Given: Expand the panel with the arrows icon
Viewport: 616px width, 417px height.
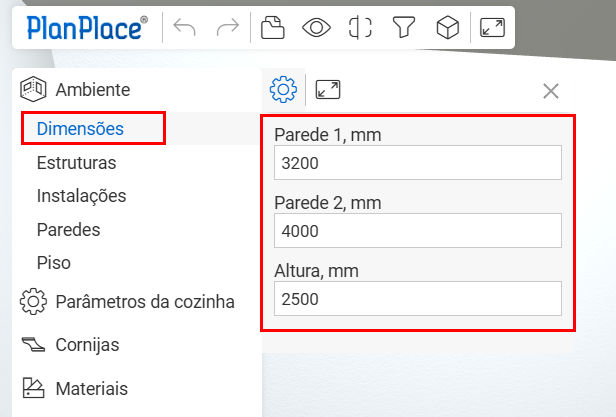Looking at the screenshot, I should 328,89.
